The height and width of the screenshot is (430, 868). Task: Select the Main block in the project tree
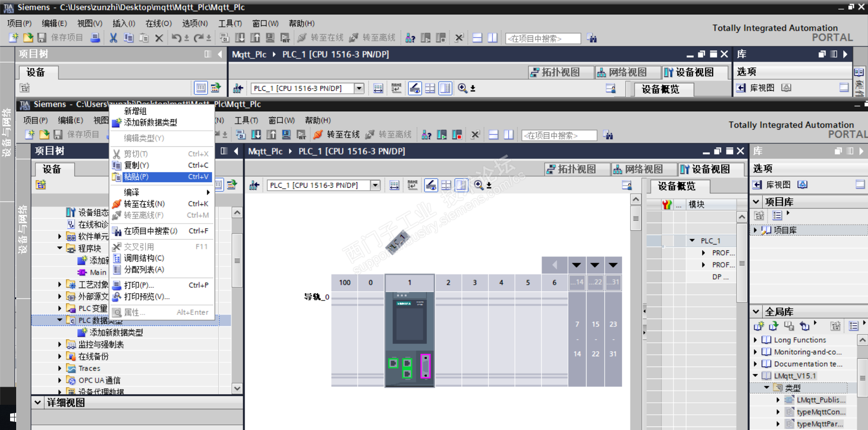point(98,273)
